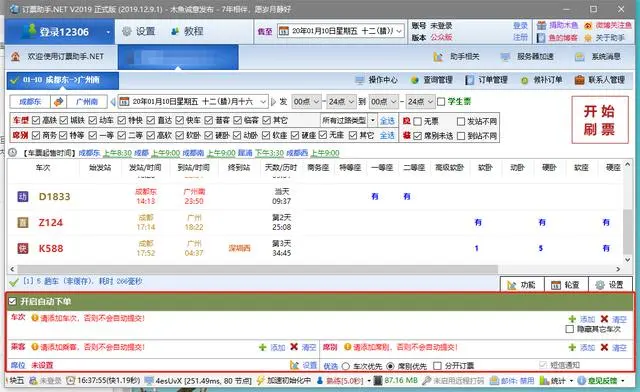Click the 注册 link
Image resolution: width=640 pixels, height=392 pixels.
(520, 38)
